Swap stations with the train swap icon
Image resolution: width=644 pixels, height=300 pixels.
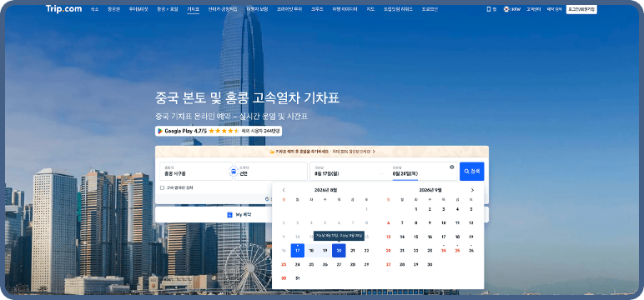coord(234,172)
